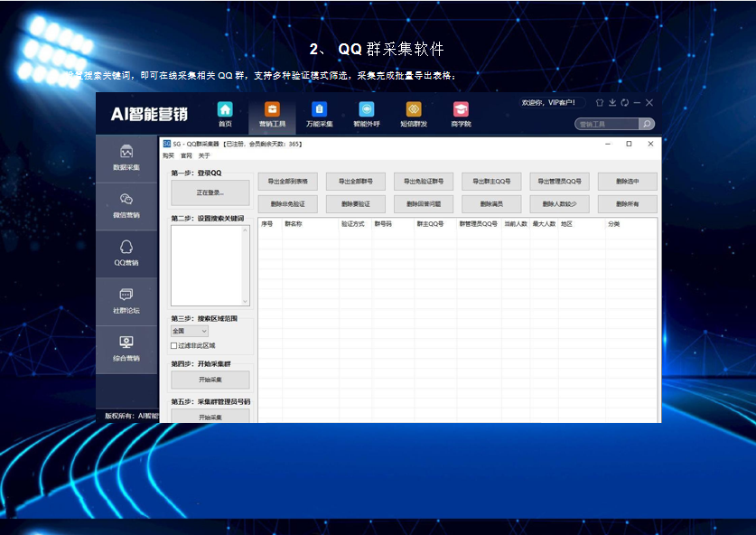This screenshot has width=756, height=535.
Task: Expand the 全国 region dropdown
Action: click(x=190, y=331)
